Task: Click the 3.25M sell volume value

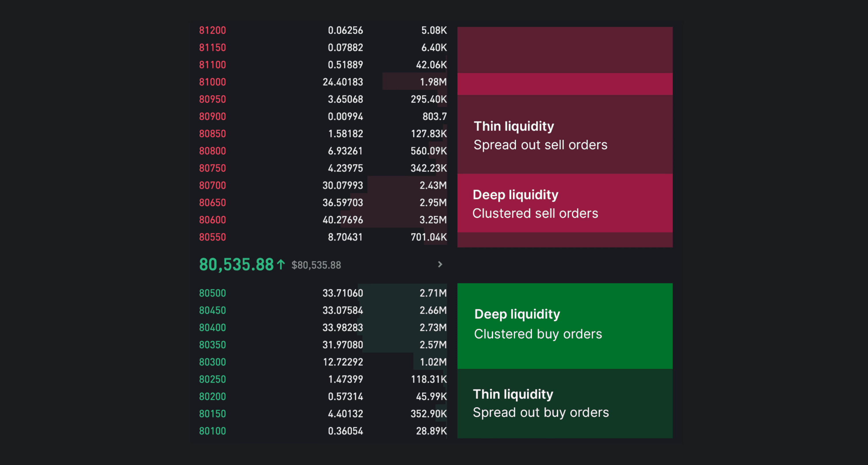Action: pyautogui.click(x=433, y=219)
